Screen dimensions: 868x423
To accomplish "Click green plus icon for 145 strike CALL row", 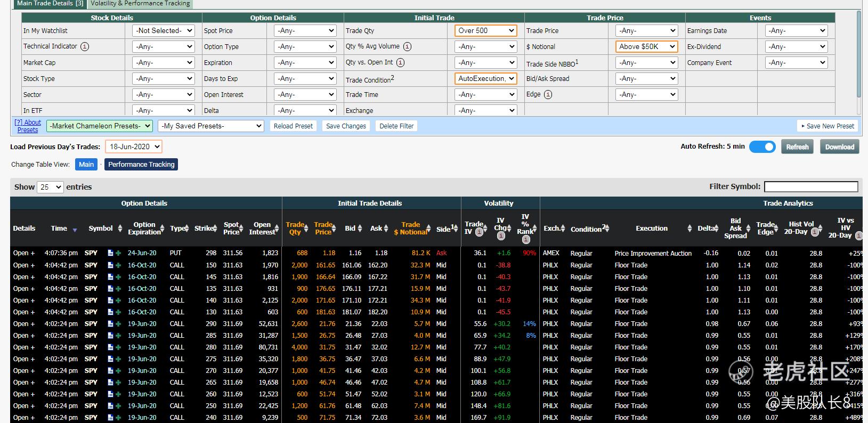I will (118, 276).
